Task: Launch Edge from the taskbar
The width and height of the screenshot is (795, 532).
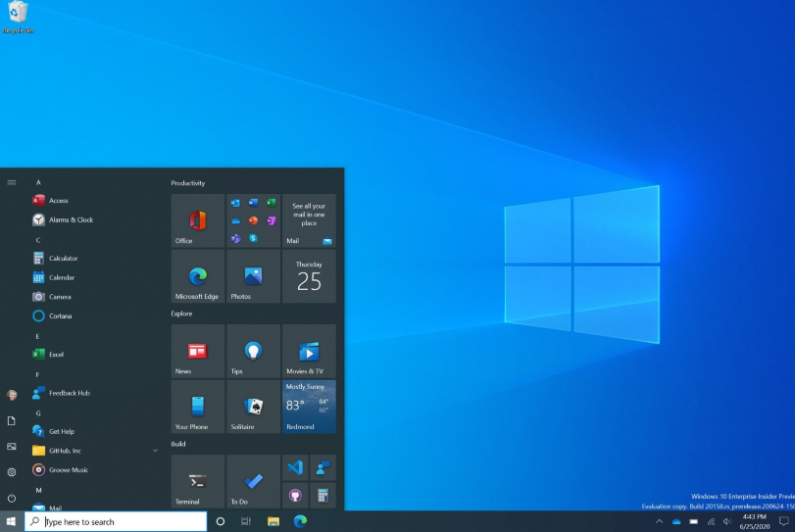Action: coord(300,521)
